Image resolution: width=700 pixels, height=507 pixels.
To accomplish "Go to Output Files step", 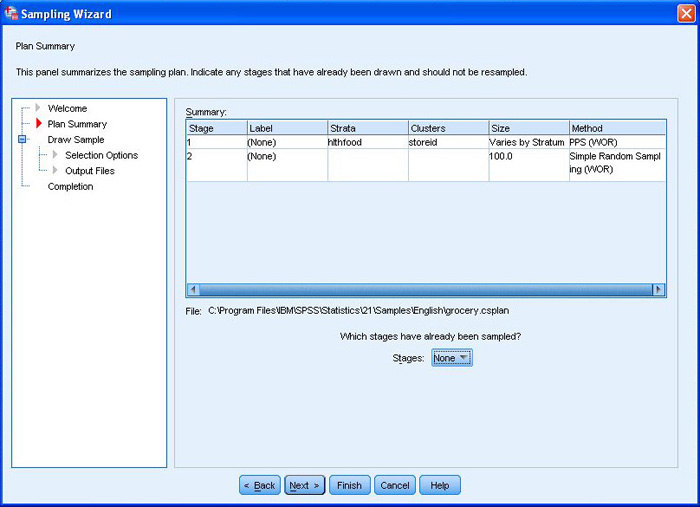I will (x=90, y=171).
